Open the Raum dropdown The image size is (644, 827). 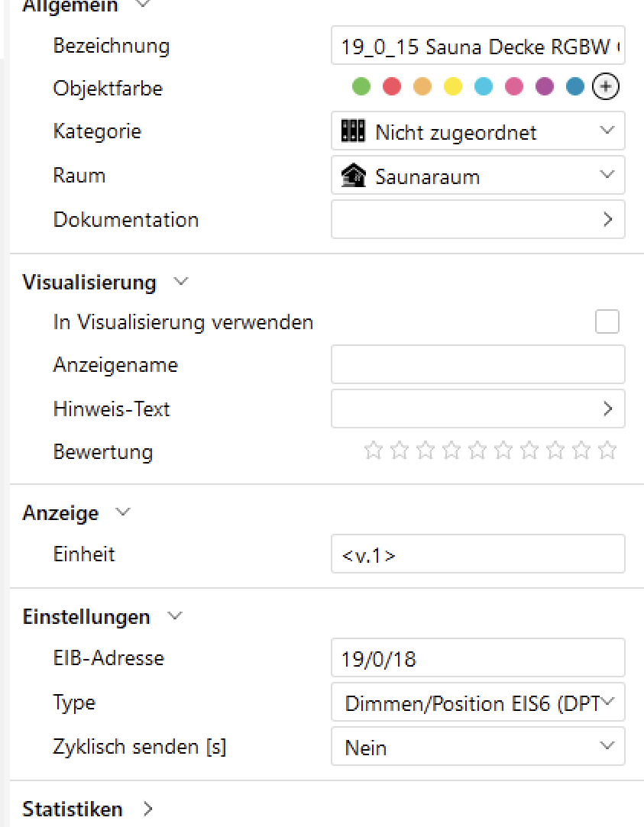pos(607,175)
